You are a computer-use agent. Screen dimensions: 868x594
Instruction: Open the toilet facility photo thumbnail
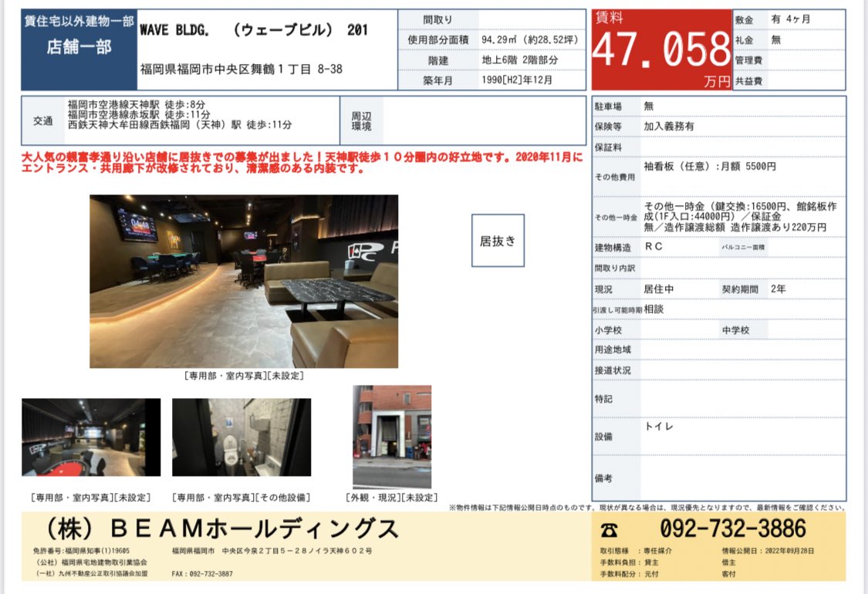point(241,437)
